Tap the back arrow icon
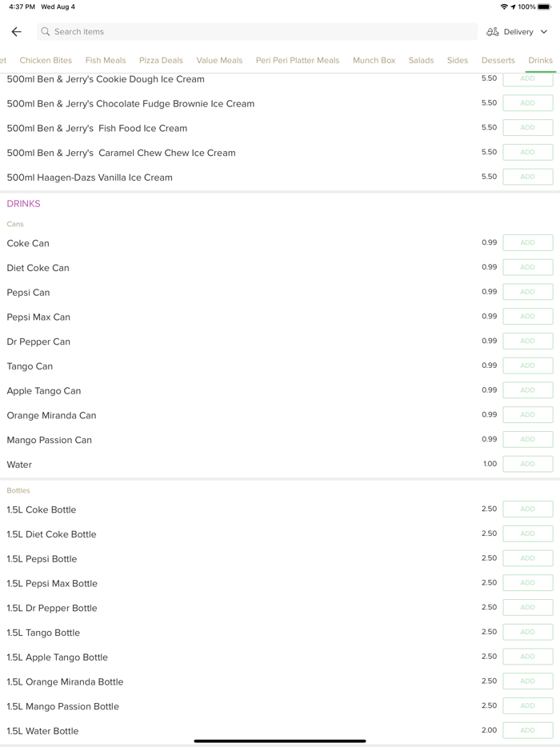 [17, 32]
